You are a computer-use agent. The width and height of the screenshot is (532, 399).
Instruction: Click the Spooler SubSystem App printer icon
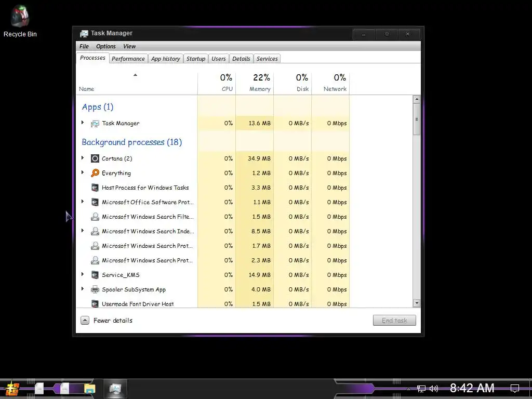coord(95,290)
